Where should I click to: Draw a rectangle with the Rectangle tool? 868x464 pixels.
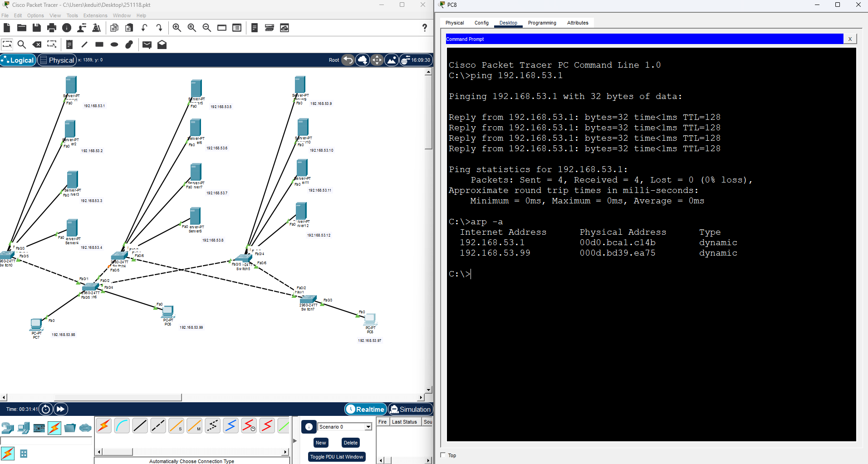point(99,44)
